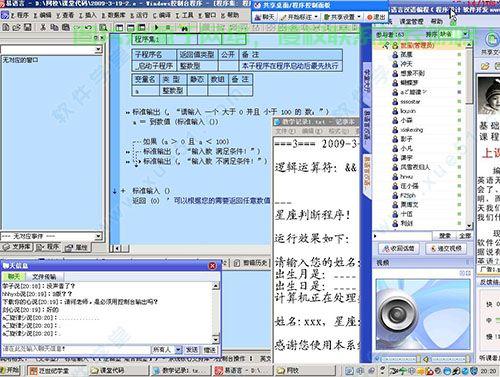
Task: Click the Save toolbar icon
Action: pyautogui.click(x=27, y=27)
